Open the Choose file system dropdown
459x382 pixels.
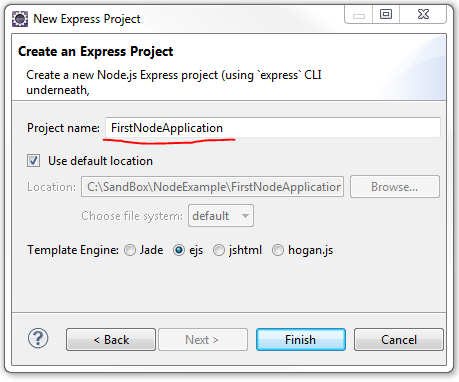tap(221, 216)
